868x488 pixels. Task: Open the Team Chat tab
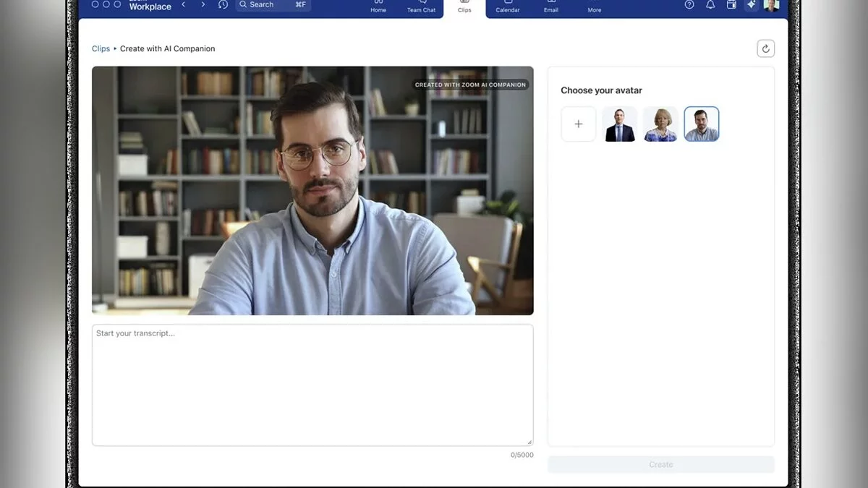click(421, 7)
